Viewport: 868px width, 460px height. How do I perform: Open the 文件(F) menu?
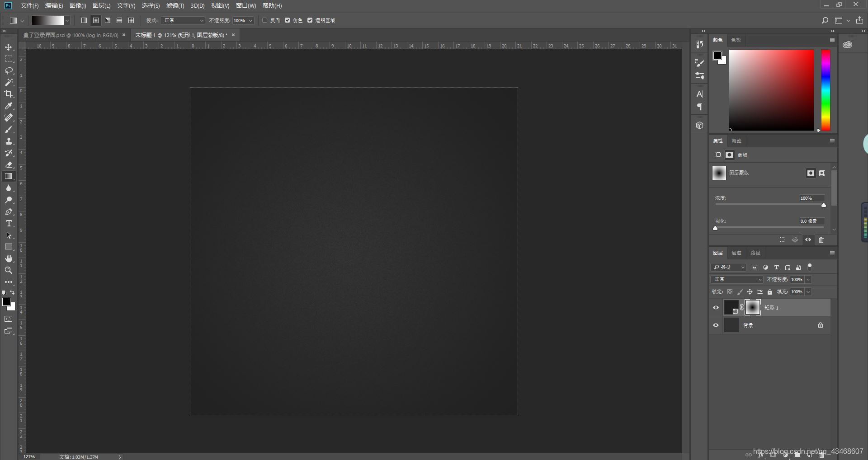(29, 6)
